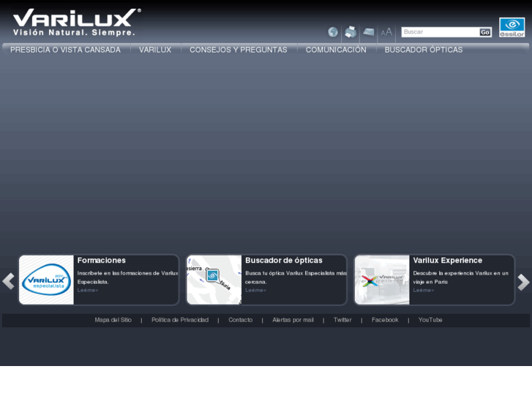
Task: Open Alertas por mail footer link
Action: point(293,320)
